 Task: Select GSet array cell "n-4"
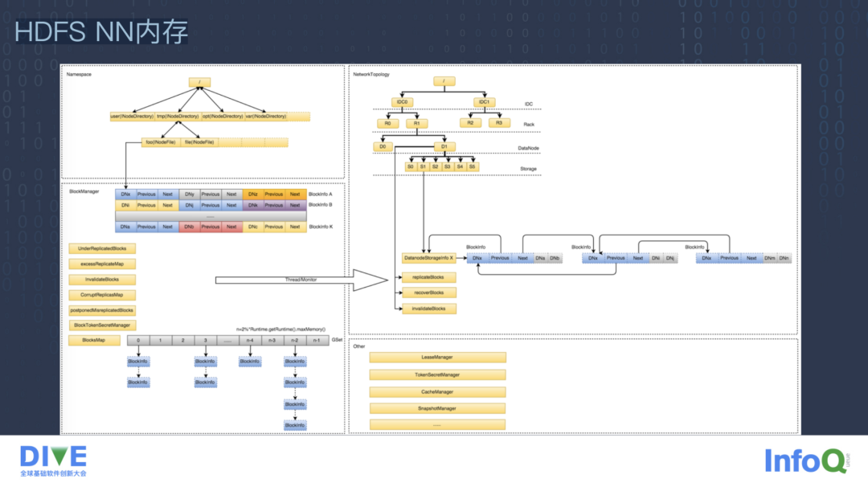tap(250, 340)
